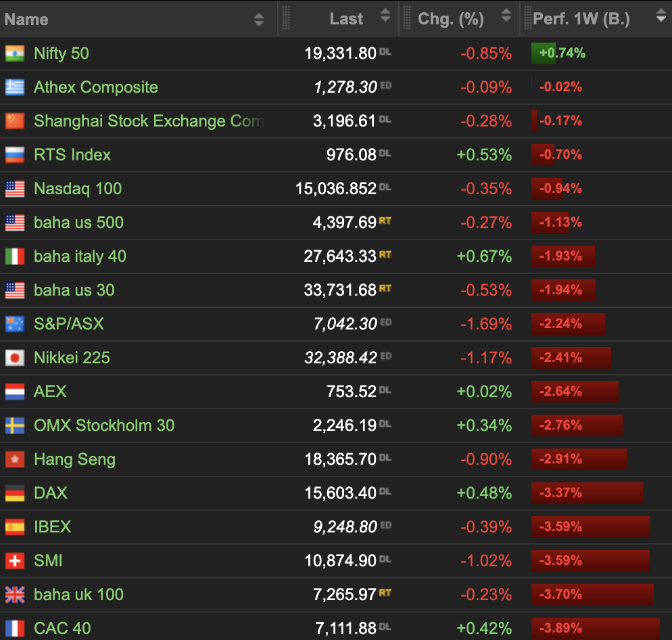Open the Shanghai Stock Exchange Composite link
The image size is (672, 640).
click(151, 121)
